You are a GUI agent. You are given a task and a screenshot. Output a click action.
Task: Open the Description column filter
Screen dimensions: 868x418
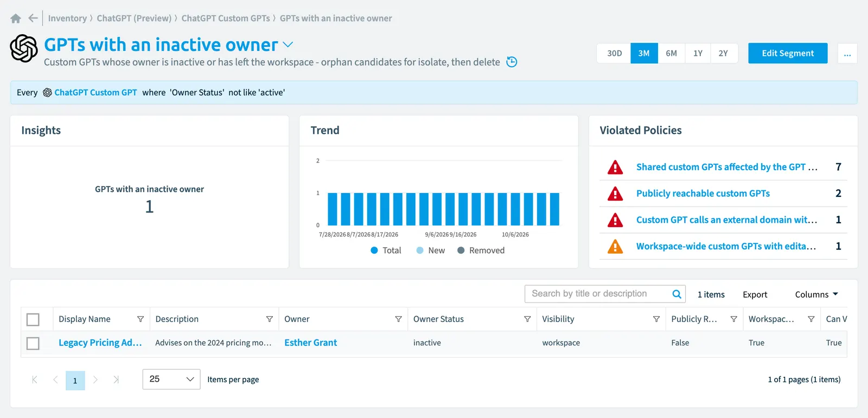(269, 319)
